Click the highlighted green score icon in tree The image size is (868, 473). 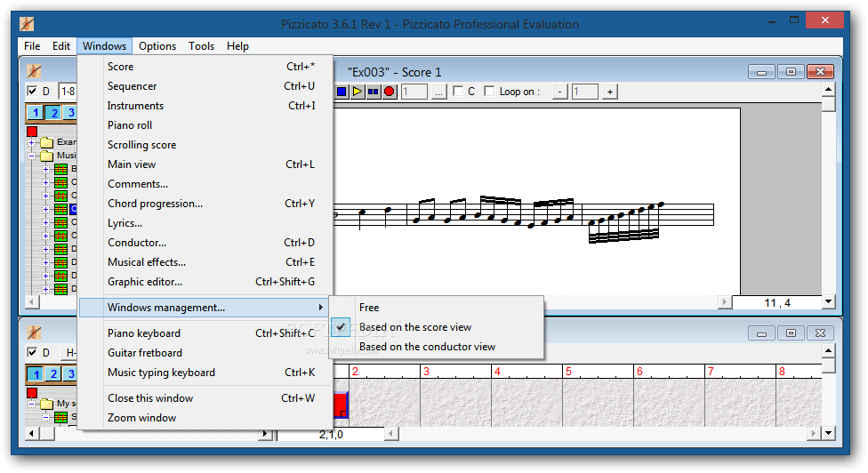tap(60, 209)
